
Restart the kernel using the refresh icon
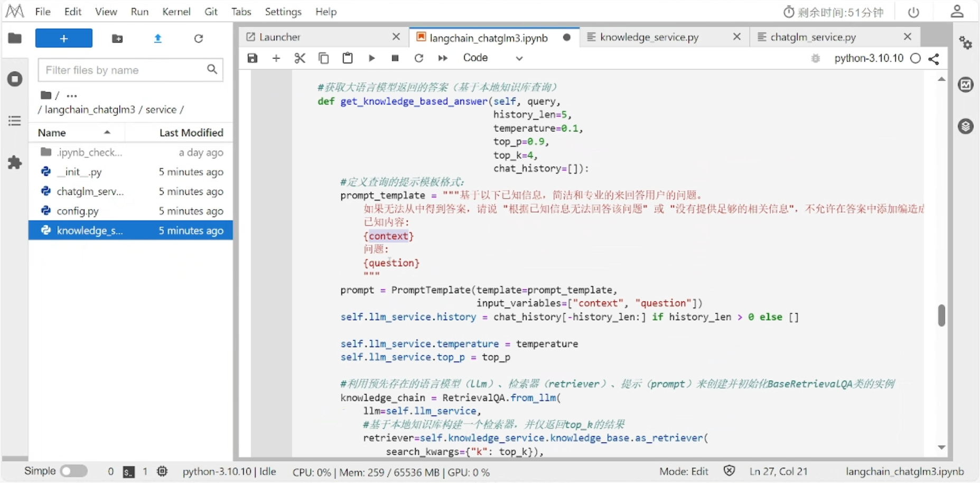[x=418, y=58]
